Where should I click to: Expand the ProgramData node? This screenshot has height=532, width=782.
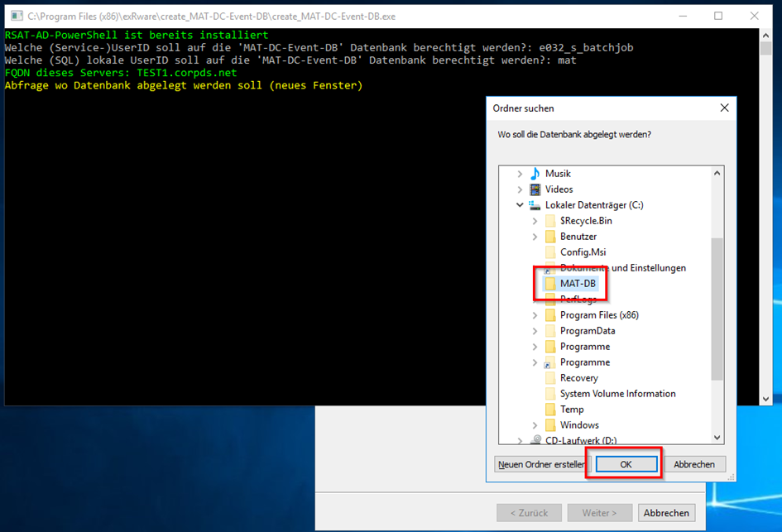pos(535,331)
